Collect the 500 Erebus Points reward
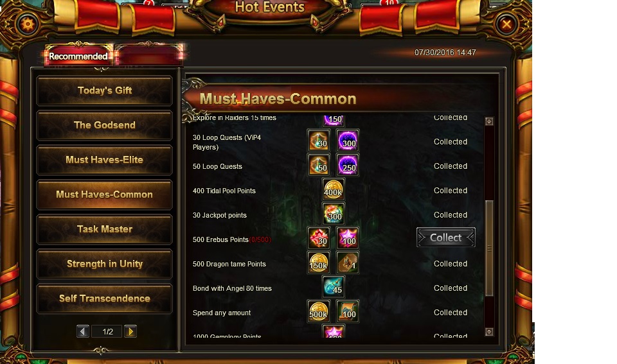The image size is (617, 364). (446, 238)
